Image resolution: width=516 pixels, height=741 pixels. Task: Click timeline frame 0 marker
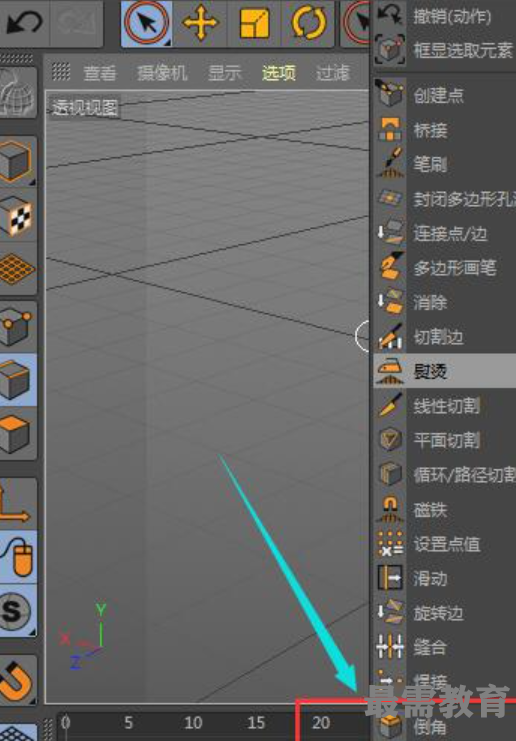click(x=66, y=723)
